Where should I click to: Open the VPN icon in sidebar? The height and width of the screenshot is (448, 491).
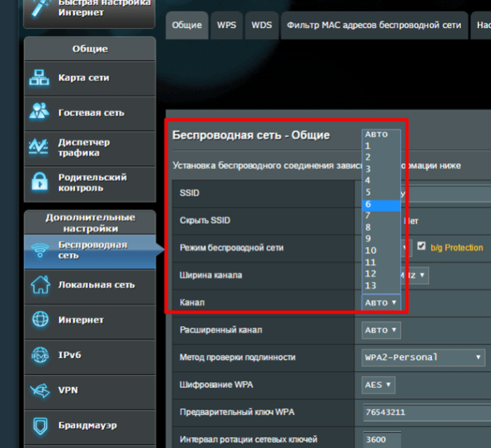pyautogui.click(x=40, y=390)
